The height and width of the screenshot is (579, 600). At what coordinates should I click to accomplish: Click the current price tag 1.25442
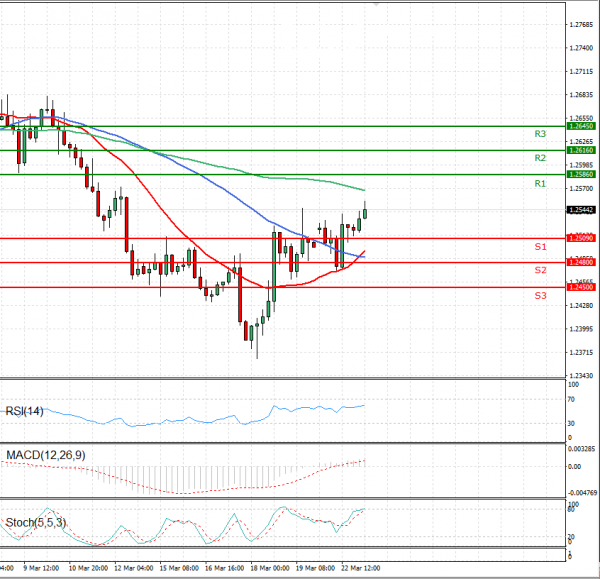(581, 210)
